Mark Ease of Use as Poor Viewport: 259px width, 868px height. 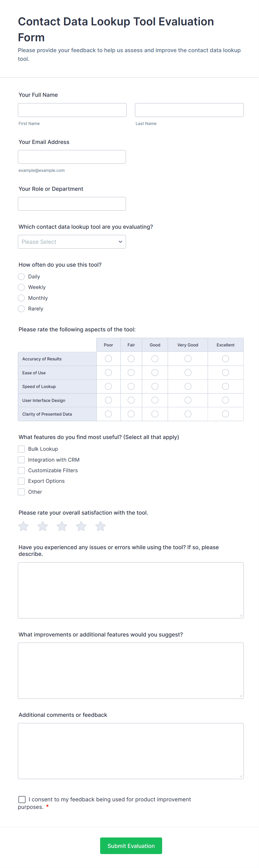[x=108, y=373]
